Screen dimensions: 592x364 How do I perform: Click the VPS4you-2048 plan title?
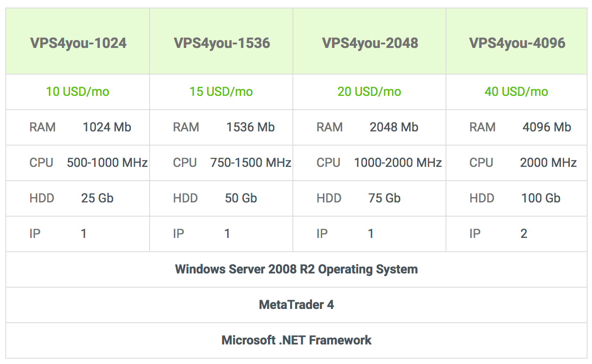pos(370,43)
